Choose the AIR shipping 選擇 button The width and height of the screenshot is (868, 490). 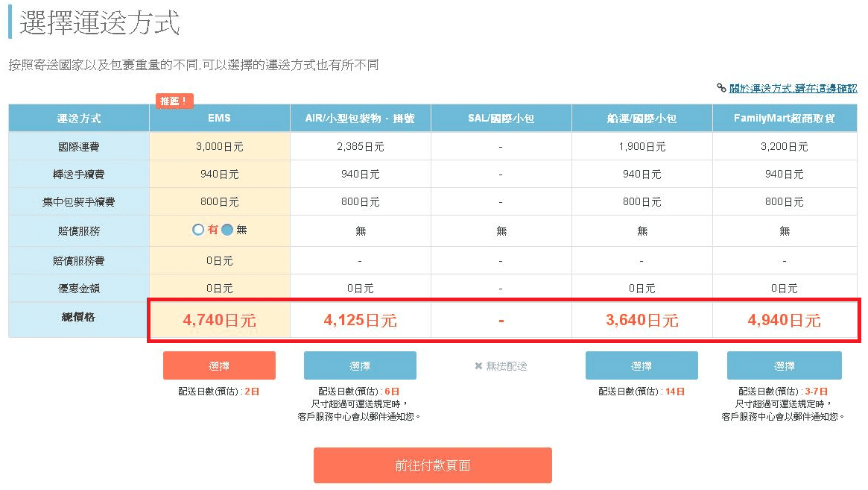(360, 366)
